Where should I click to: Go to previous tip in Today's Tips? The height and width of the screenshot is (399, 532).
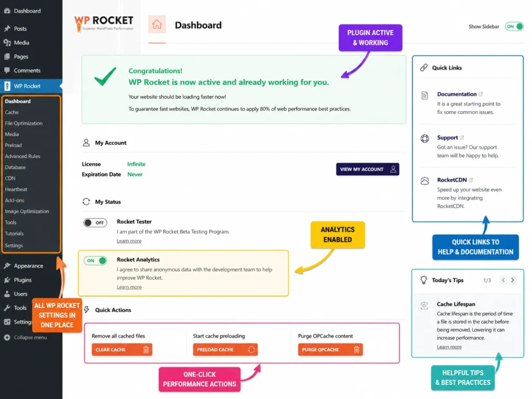503,280
